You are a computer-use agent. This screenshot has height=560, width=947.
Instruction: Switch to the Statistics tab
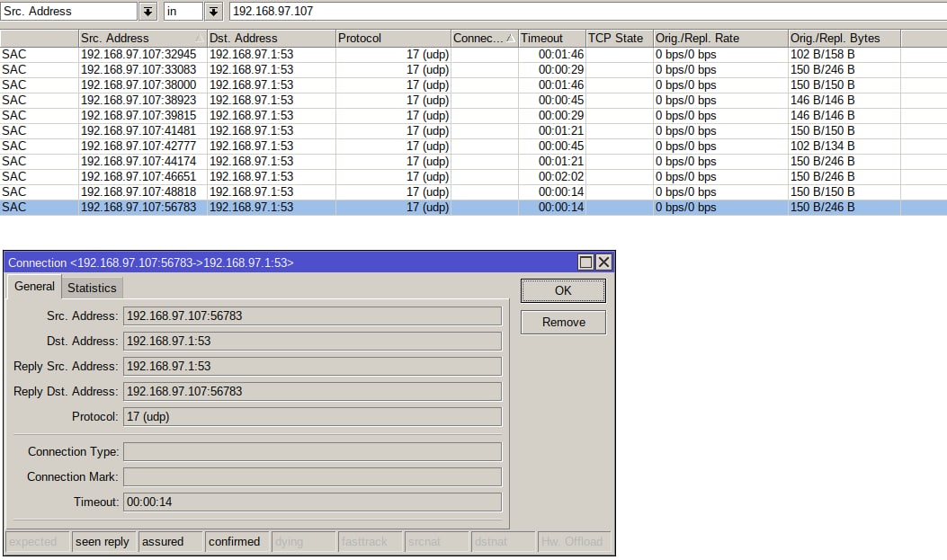[x=92, y=289]
